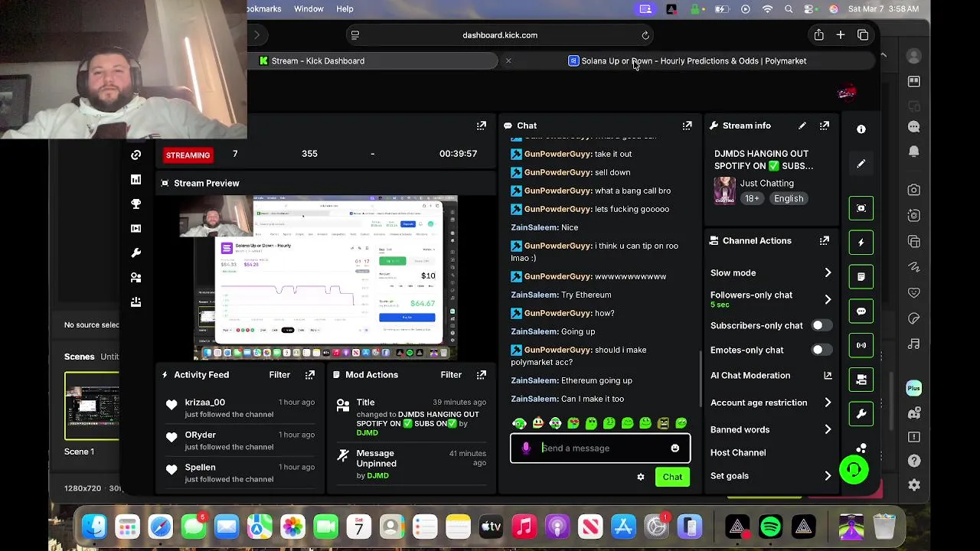Reload the dashboard.kick.com page
980x551 pixels.
click(x=645, y=35)
